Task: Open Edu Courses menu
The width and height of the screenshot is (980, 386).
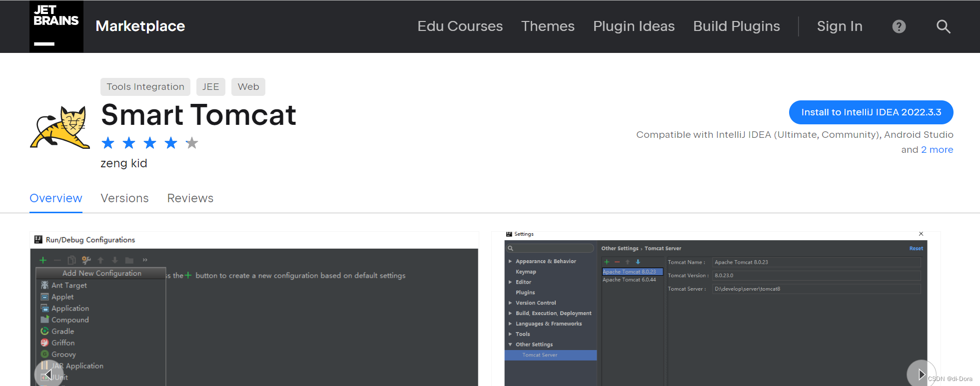Action: tap(460, 26)
